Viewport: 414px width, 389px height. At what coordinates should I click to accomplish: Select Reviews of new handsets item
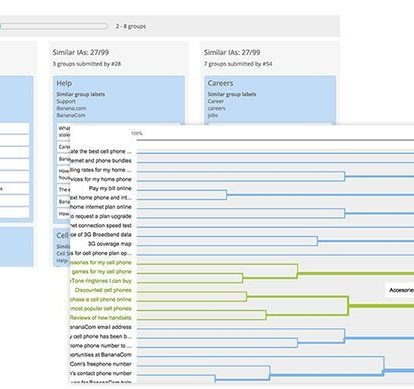coord(101,318)
